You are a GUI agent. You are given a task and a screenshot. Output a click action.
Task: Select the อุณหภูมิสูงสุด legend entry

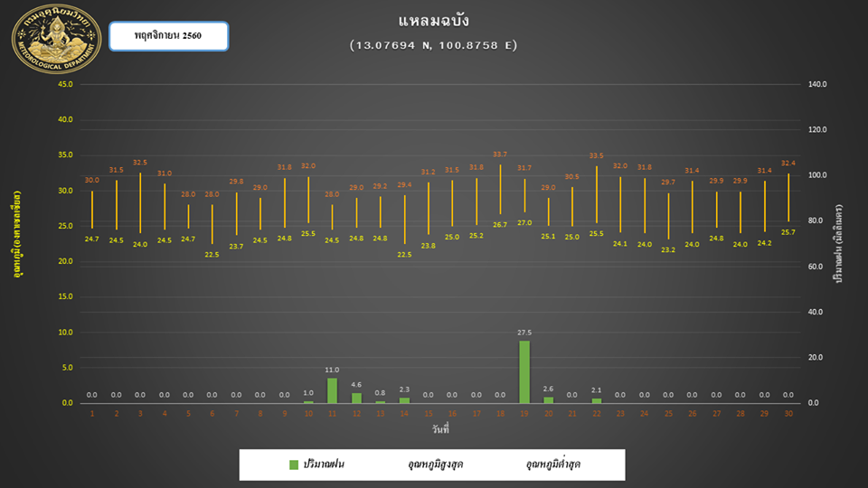pos(435,465)
